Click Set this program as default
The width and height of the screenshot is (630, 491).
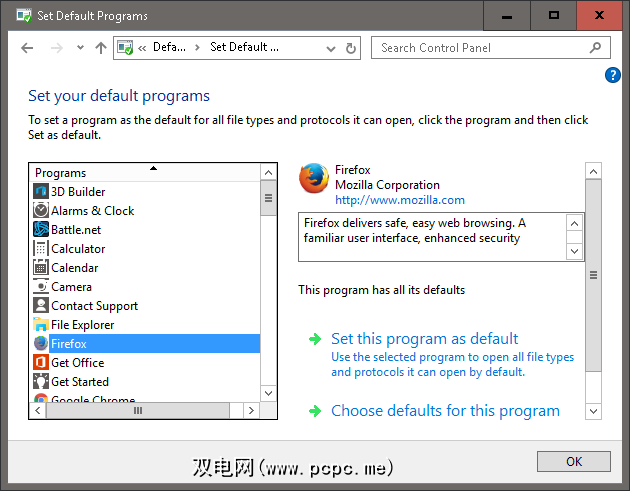tap(424, 339)
